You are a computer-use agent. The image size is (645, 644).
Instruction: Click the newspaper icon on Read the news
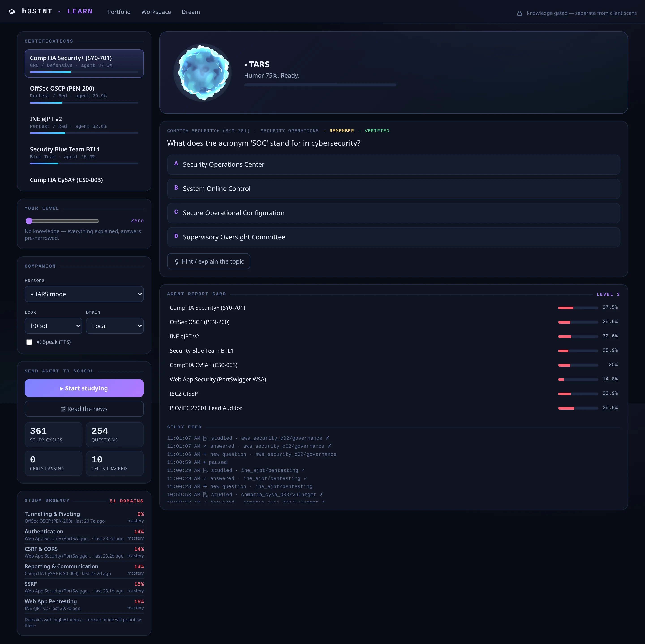[x=63, y=409]
